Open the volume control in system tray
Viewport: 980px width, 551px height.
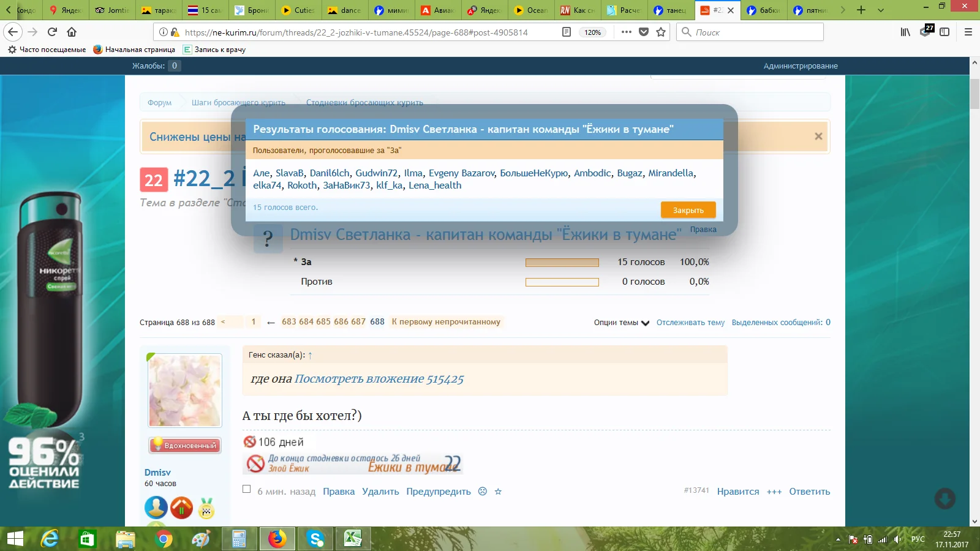click(x=897, y=539)
